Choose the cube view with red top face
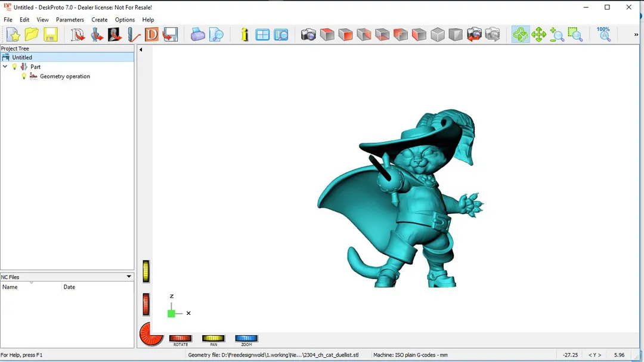Screen dimensions: 644x362 point(327,35)
